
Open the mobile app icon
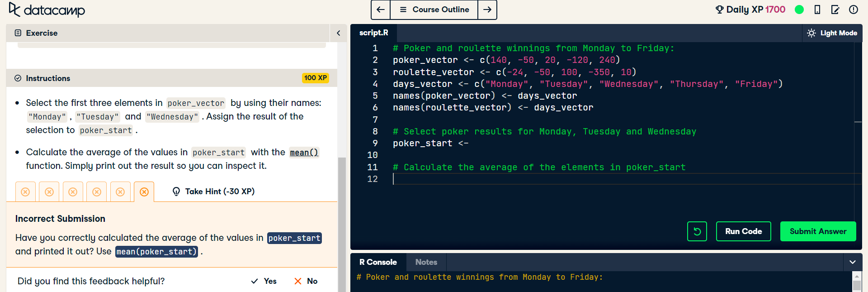point(817,10)
